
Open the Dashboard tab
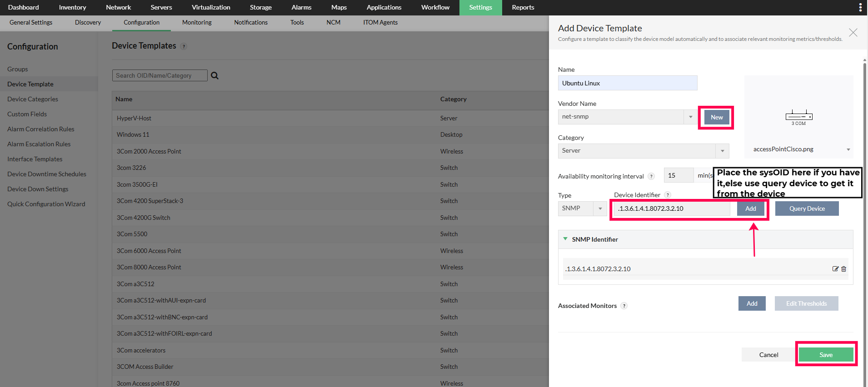click(x=24, y=7)
